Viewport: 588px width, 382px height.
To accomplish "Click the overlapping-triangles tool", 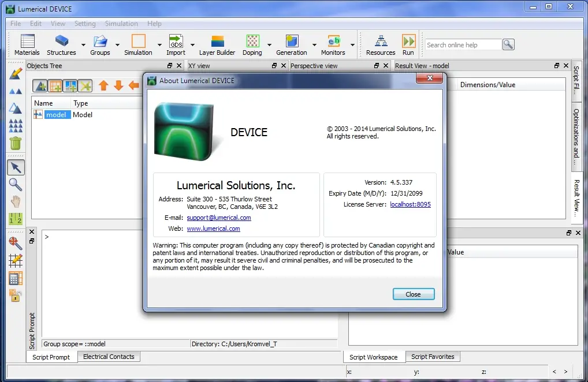I will coord(16,108).
